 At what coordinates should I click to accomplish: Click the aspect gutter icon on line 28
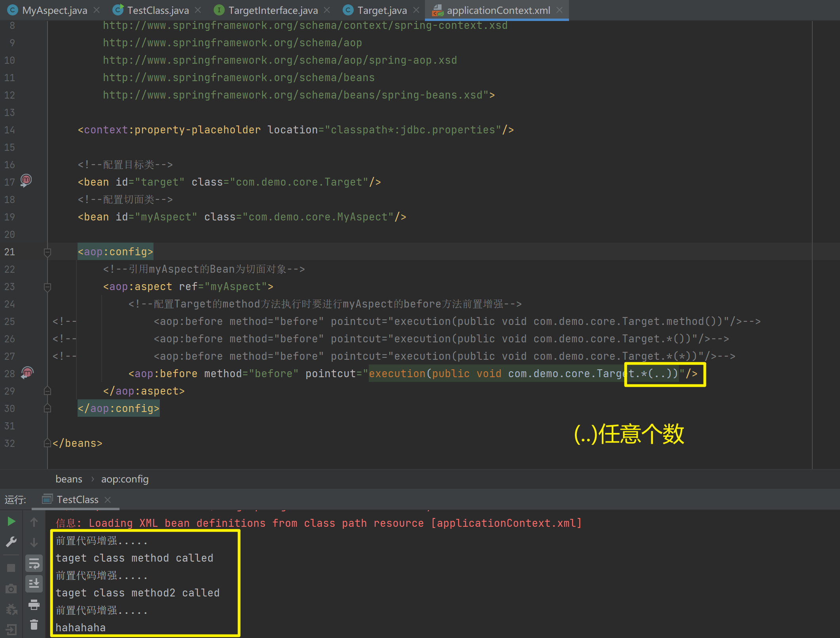click(27, 372)
